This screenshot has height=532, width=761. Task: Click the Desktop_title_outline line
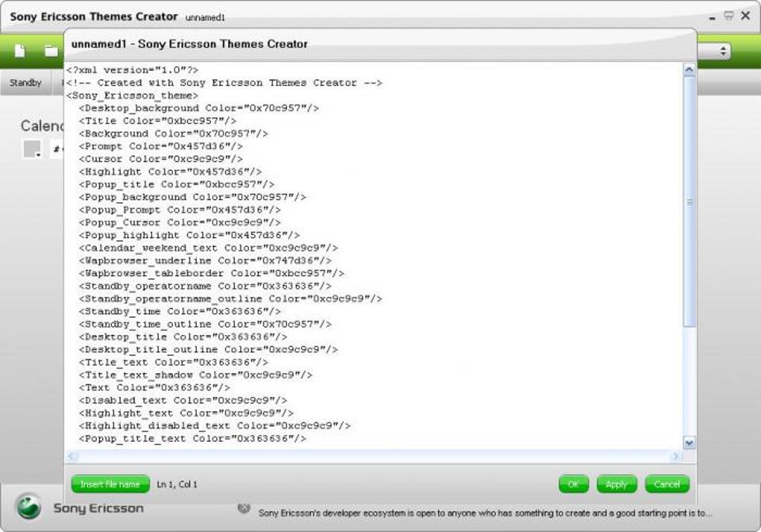[209, 349]
